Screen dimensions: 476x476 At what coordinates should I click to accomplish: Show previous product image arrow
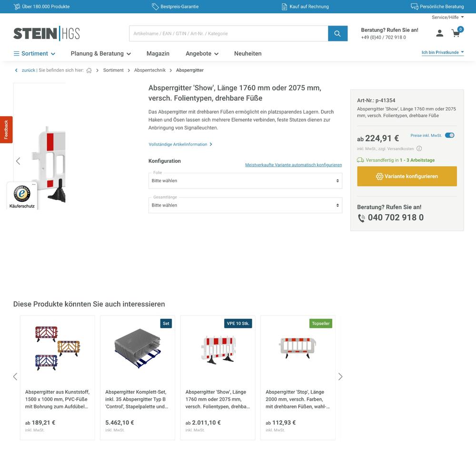point(18,161)
